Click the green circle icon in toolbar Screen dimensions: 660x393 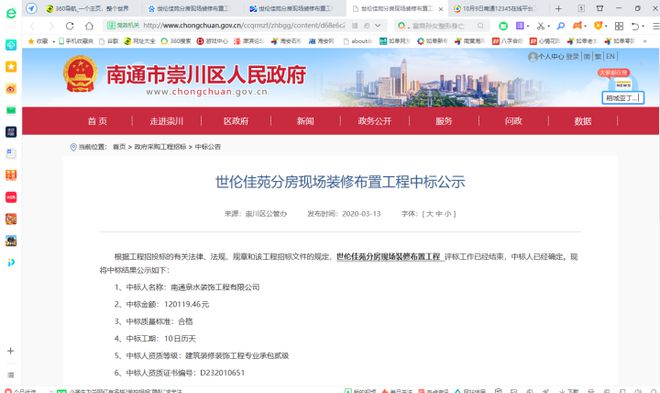tap(503, 26)
